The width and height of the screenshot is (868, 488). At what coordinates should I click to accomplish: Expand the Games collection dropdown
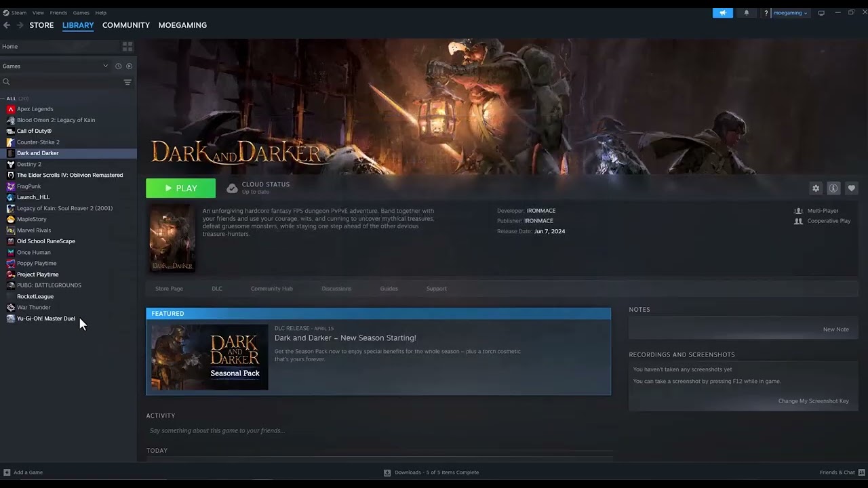tap(105, 66)
